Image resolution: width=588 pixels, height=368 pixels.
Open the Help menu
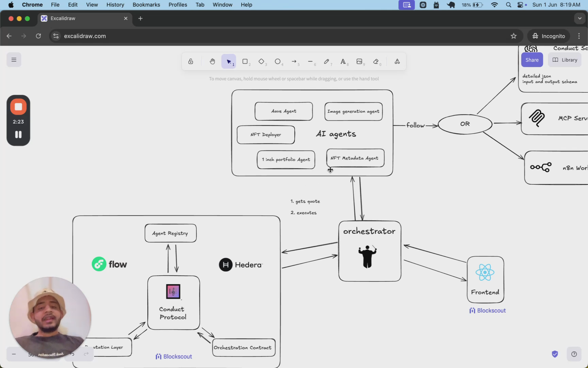pyautogui.click(x=246, y=5)
